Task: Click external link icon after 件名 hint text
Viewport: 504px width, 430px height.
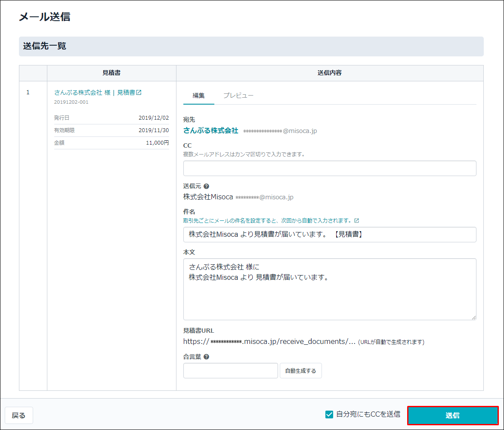Action: 356,220
